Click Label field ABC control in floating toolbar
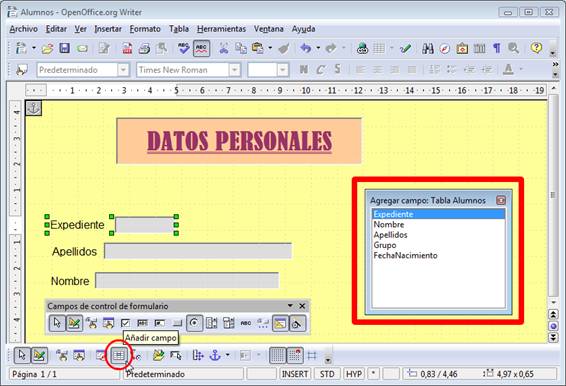This screenshot has width=566, height=386. (x=246, y=323)
